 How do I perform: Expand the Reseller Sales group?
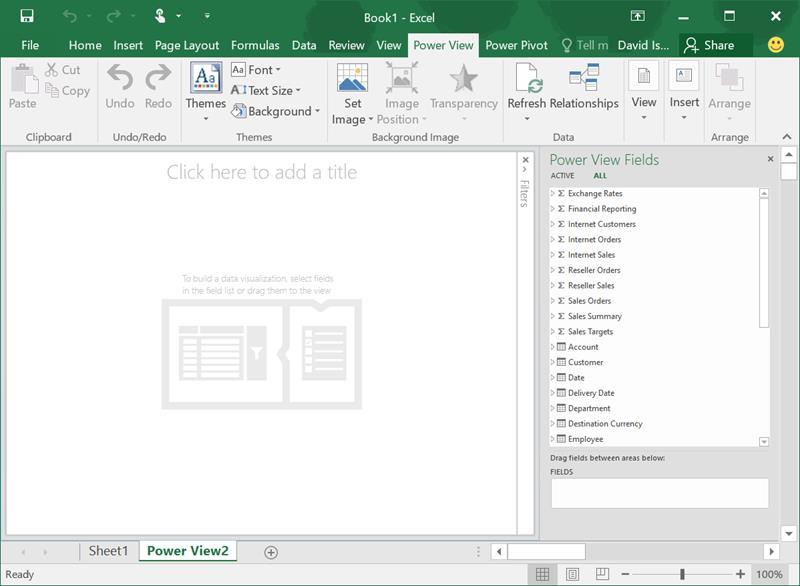point(553,285)
